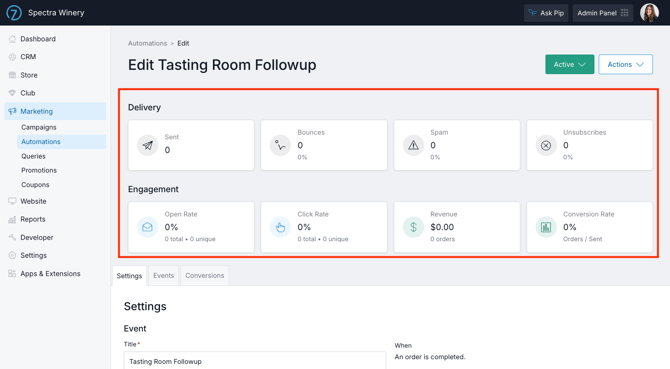Click the Sent statistics card

click(x=191, y=145)
